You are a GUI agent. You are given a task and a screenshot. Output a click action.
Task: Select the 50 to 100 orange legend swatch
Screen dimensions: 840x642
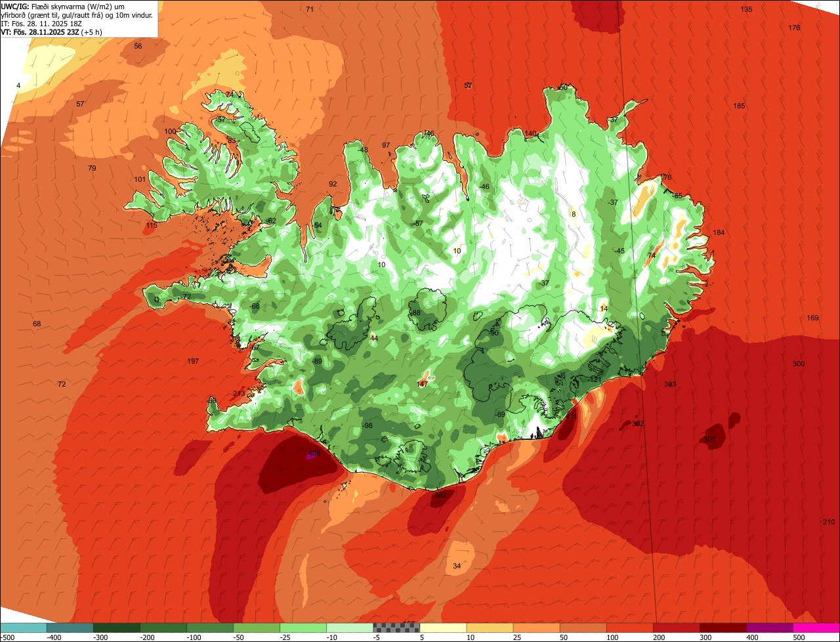(583, 628)
